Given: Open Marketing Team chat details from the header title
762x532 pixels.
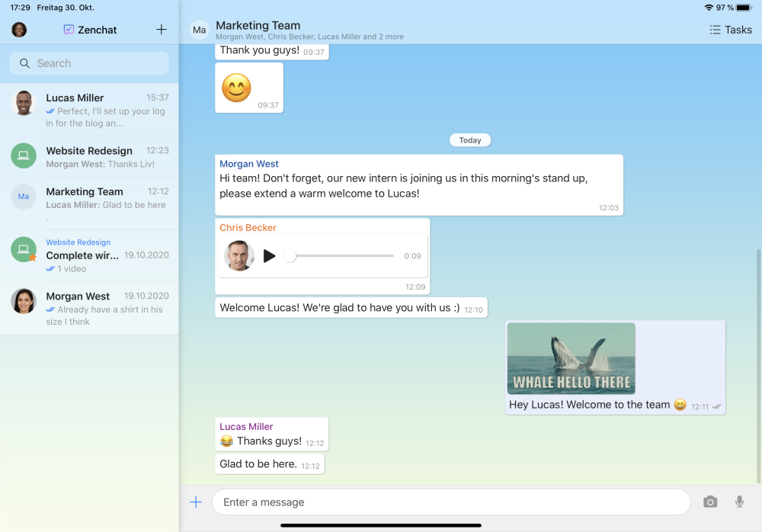Looking at the screenshot, I should point(258,25).
